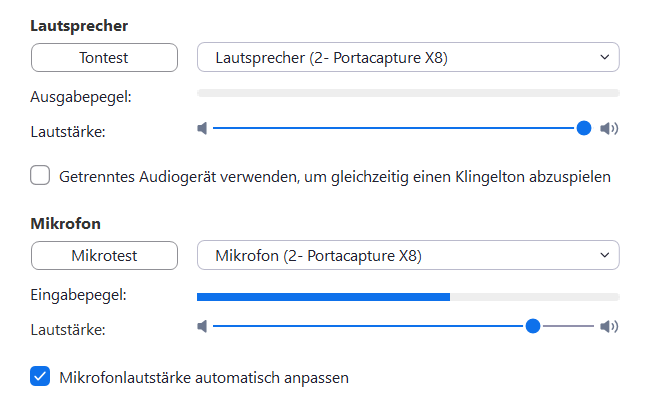Open the Mikrofon (2- Portacapture X8) dropdown
663x393 pixels.
tap(408, 255)
